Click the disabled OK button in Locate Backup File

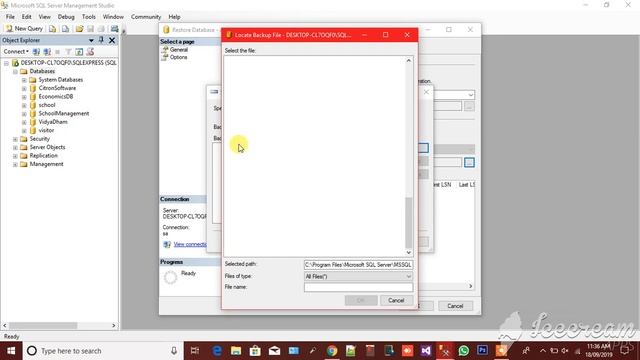click(x=361, y=300)
